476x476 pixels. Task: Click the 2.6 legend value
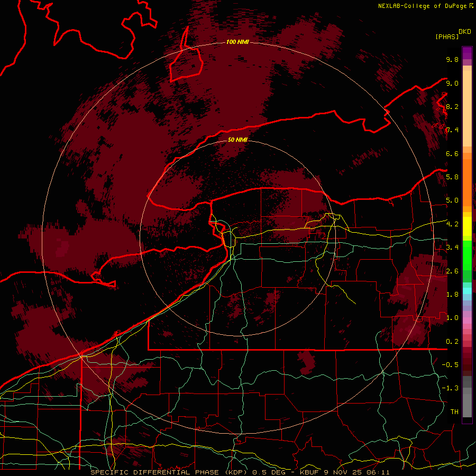(x=452, y=271)
